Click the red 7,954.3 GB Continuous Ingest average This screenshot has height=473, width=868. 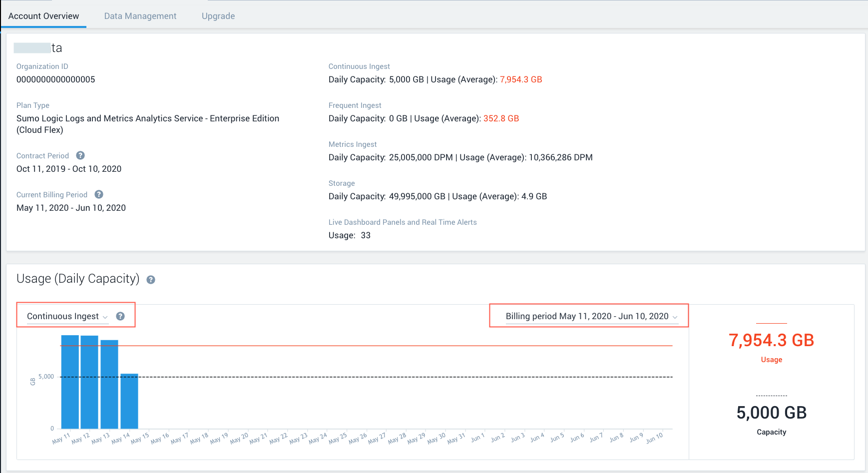[521, 79]
